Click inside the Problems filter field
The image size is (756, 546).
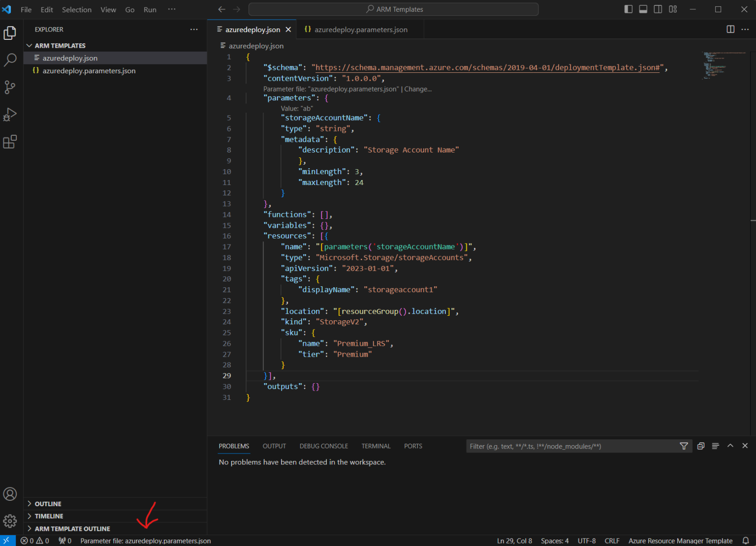(x=566, y=446)
